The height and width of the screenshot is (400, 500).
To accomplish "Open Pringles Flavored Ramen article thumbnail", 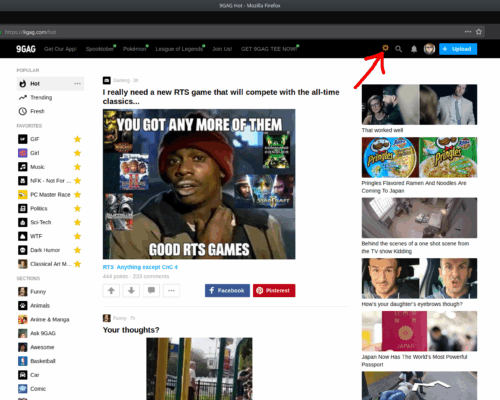I will click(x=419, y=157).
